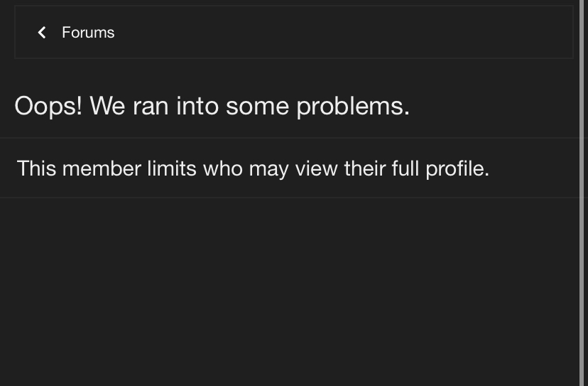Click the vertical scrollbar on the right edge
The width and height of the screenshot is (588, 386).
coord(582,192)
